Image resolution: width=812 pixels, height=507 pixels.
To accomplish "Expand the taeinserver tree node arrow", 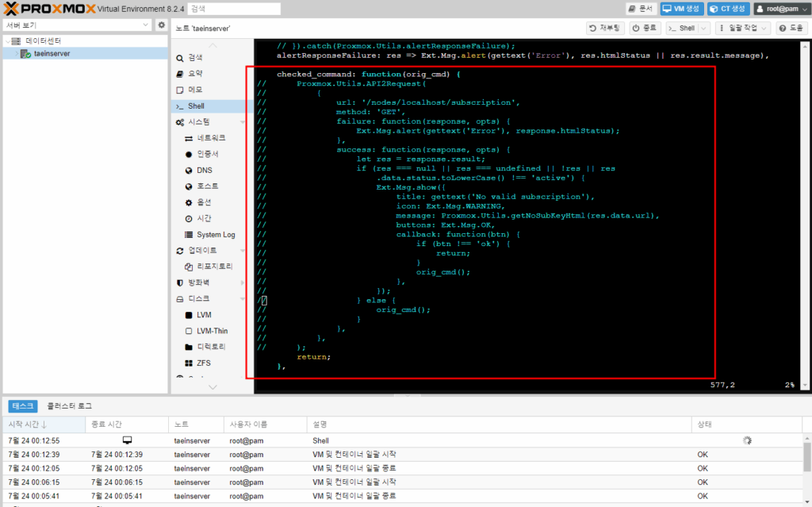I will point(16,53).
